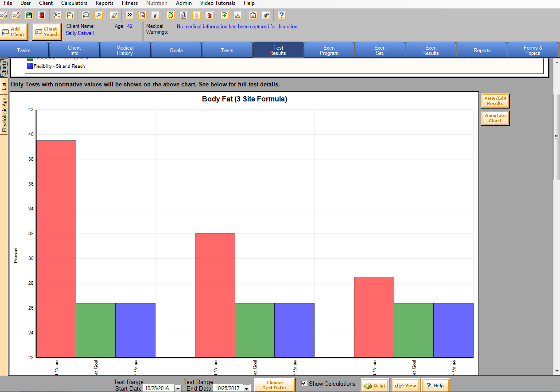Click the blue clip document toolbar icon
The width and height of the screenshot is (560, 392).
(183, 15)
